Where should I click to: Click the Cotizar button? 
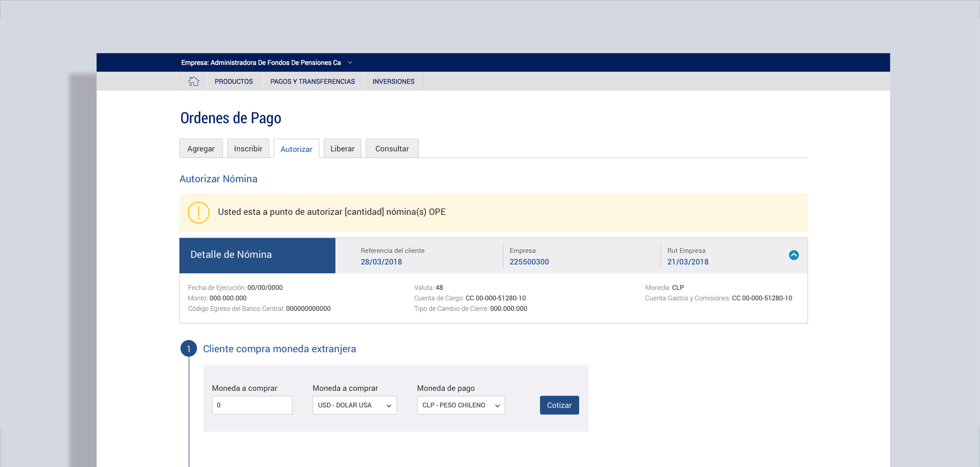559,405
